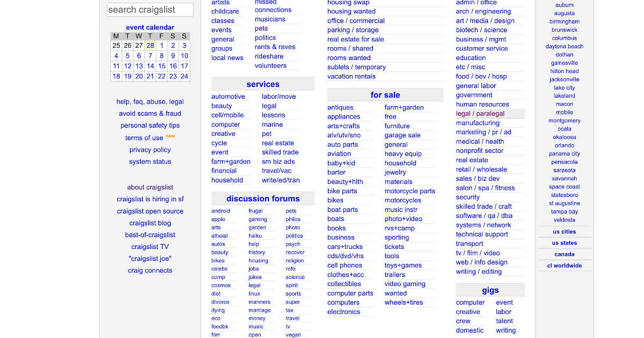Open the event calendar link
This screenshot has height=338, width=644.
[x=150, y=27]
